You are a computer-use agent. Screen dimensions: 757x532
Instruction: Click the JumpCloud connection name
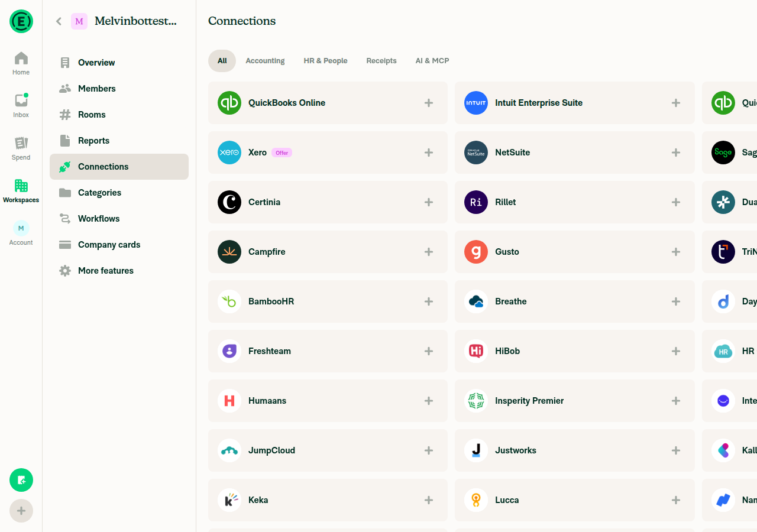click(271, 450)
